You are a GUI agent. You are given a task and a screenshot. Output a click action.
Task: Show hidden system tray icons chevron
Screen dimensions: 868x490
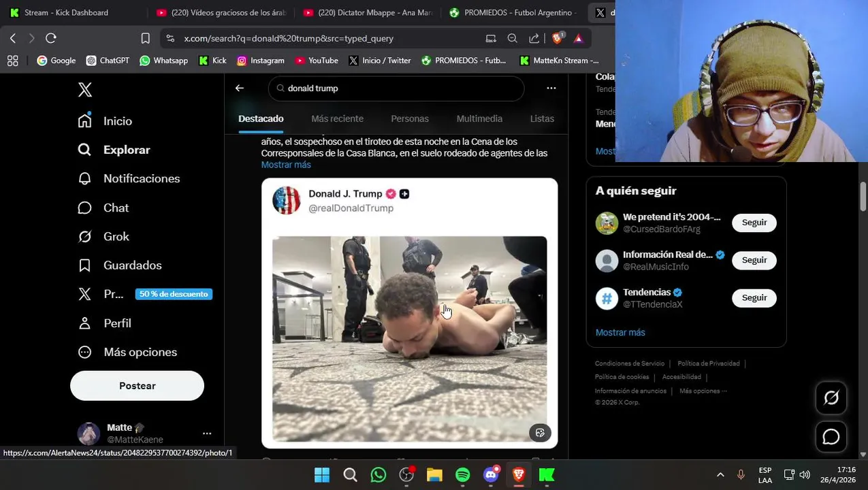tap(720, 475)
